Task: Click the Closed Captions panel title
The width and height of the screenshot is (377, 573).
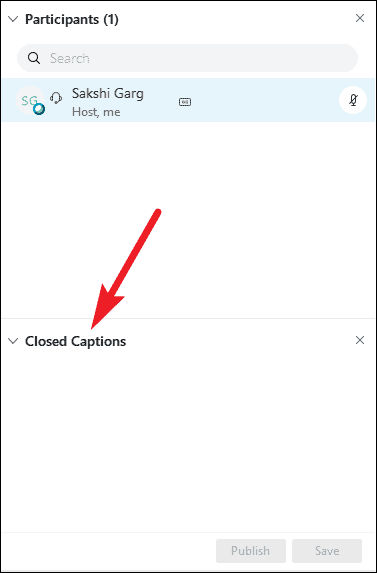Action: point(75,341)
